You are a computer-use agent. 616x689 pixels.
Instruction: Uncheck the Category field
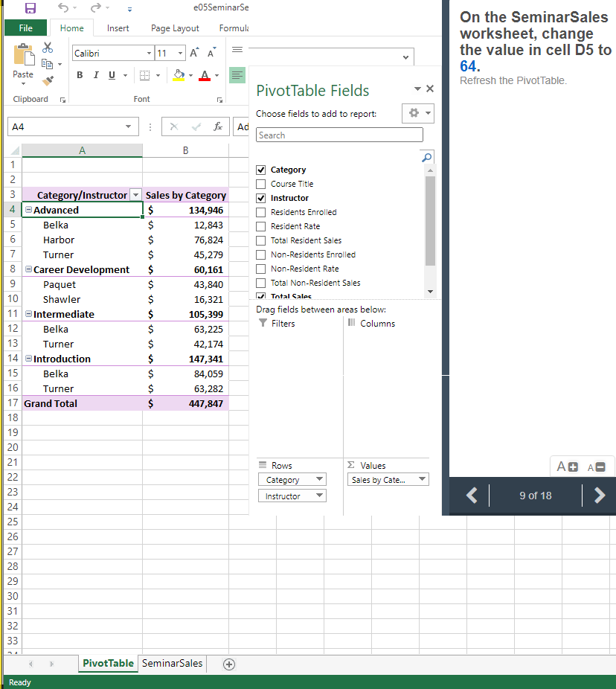[x=260, y=170]
